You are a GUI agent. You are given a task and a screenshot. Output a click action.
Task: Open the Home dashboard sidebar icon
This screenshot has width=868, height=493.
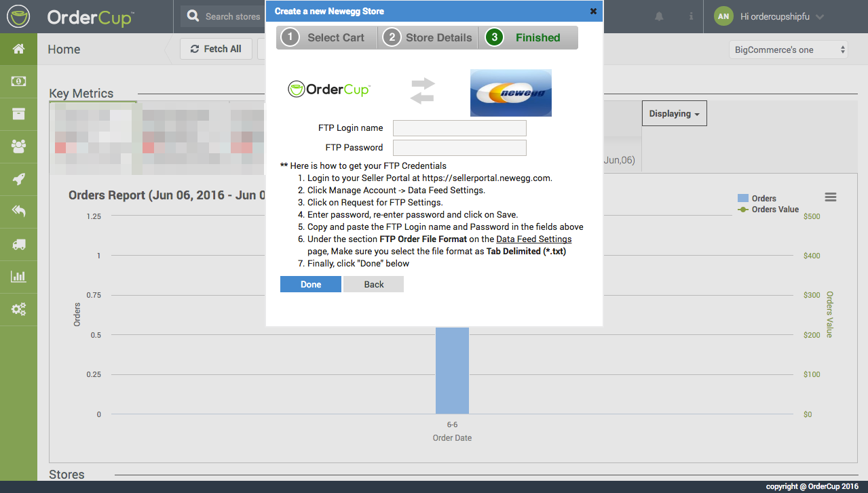click(x=18, y=49)
